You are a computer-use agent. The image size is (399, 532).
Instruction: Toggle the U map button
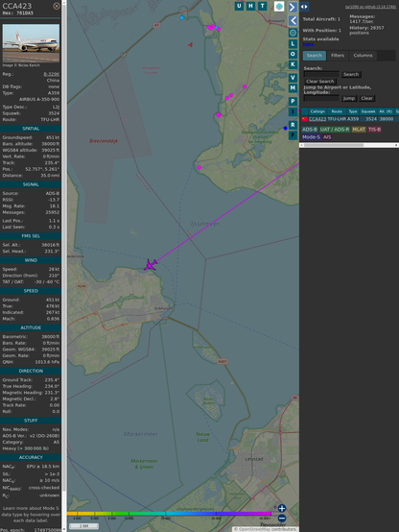pos(239,6)
